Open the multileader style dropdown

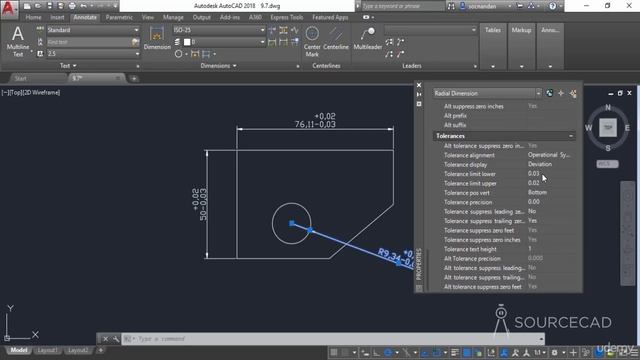tap(473, 30)
